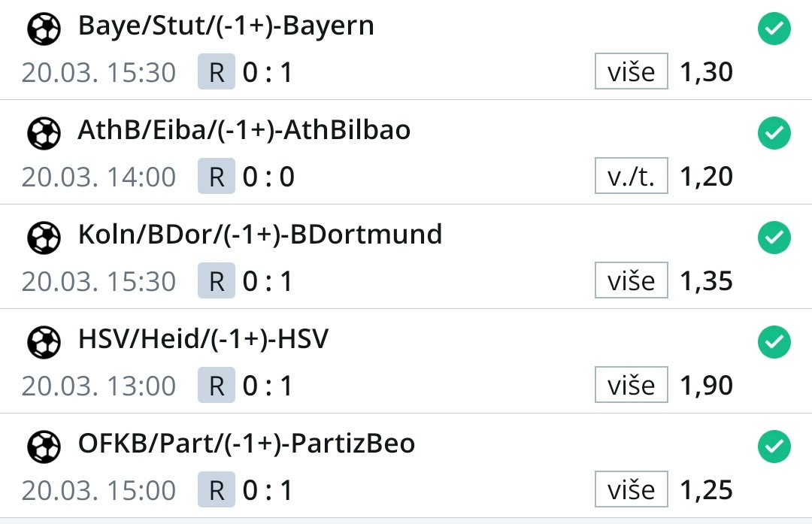Click green checkmark for Bayern bet
This screenshot has width=812, height=524.
coord(774,29)
